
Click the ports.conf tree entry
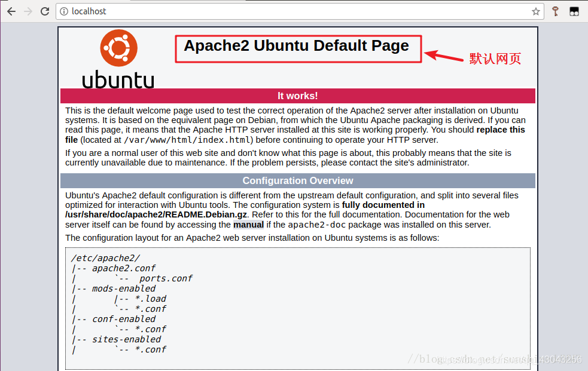tap(166, 278)
